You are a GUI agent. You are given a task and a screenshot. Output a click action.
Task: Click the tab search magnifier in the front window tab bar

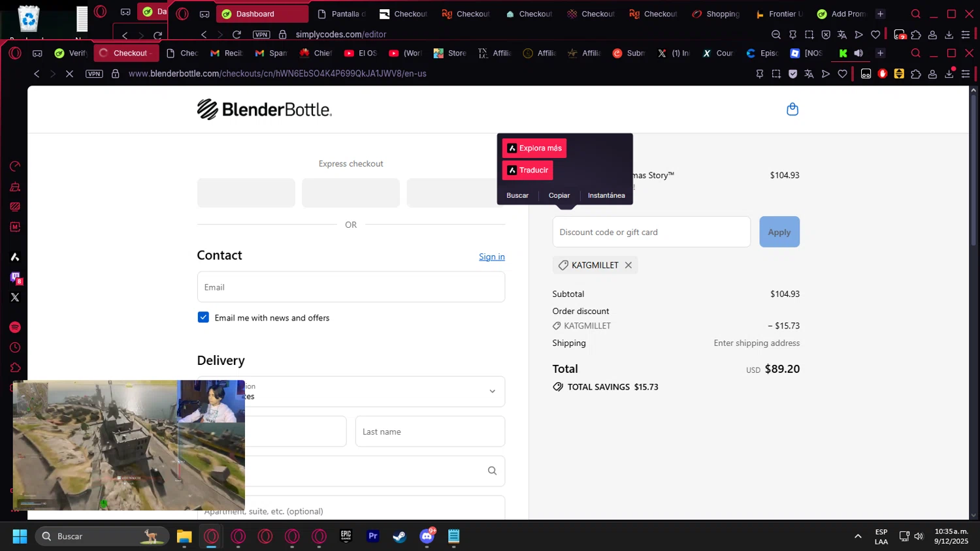pyautogui.click(x=915, y=53)
